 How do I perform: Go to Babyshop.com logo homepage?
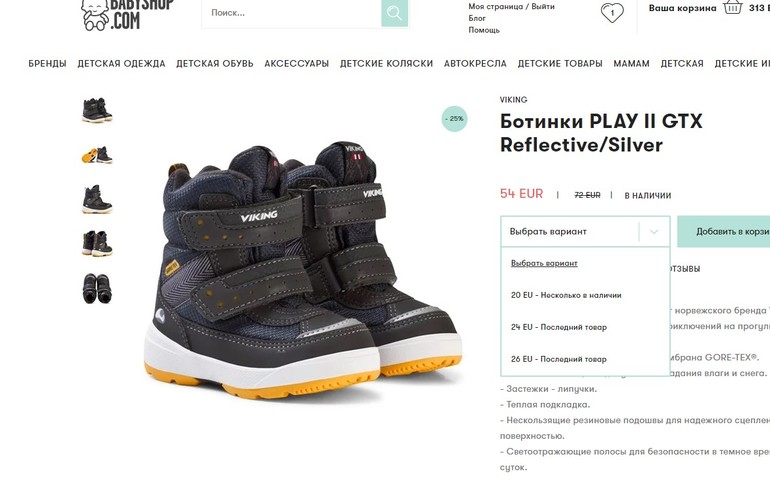[x=127, y=15]
